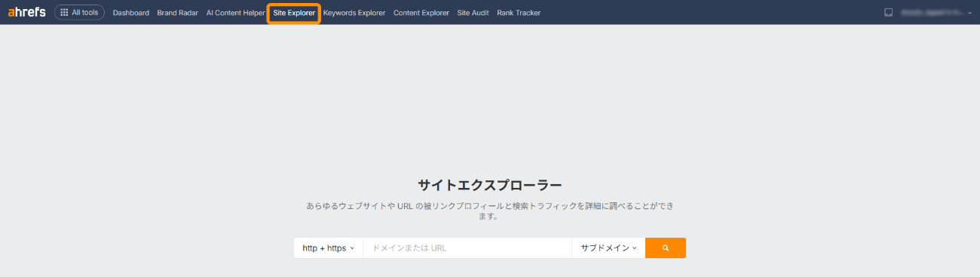Viewport: 980px width, 277px height.
Task: Open Site Audit
Action: coord(473,13)
